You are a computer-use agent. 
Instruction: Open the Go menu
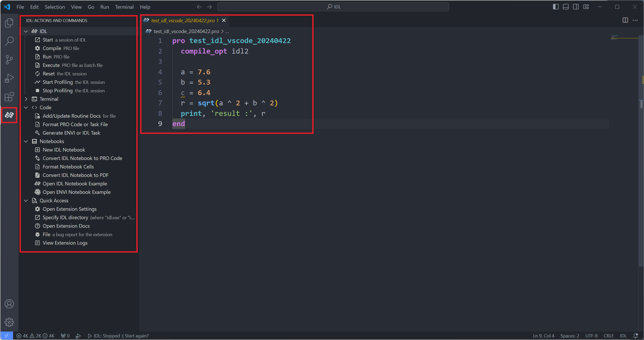click(91, 7)
